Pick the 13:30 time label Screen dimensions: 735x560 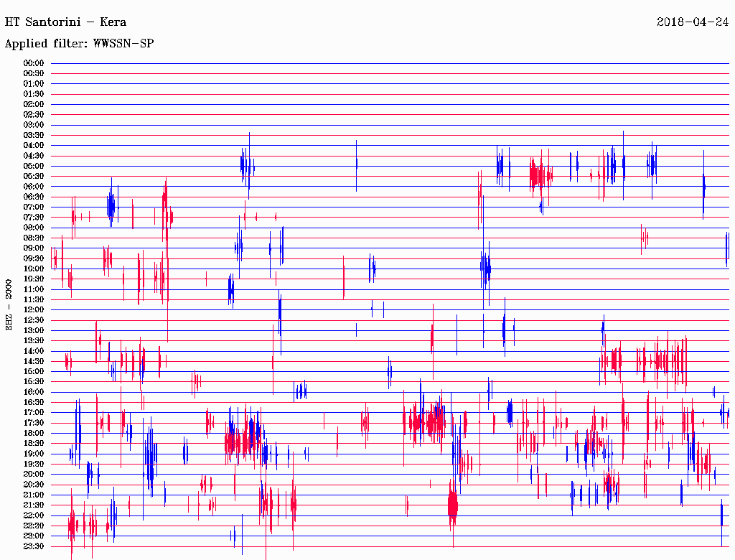(x=34, y=340)
